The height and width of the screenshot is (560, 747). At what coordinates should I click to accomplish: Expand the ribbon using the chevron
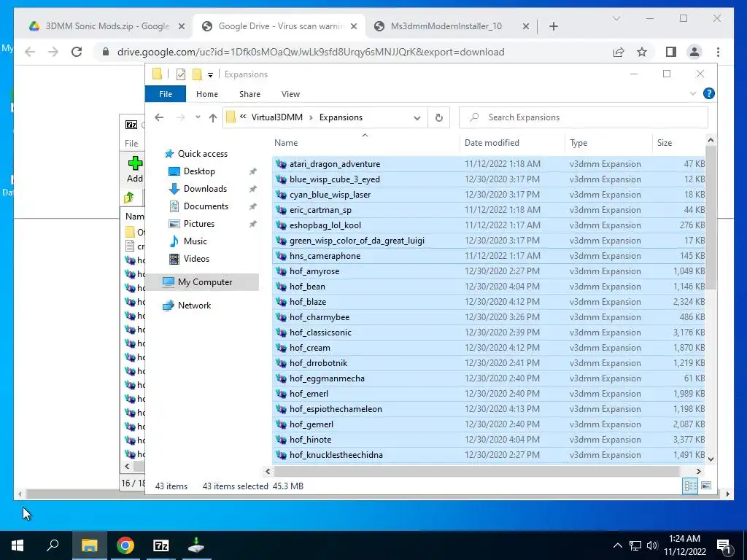(x=693, y=93)
